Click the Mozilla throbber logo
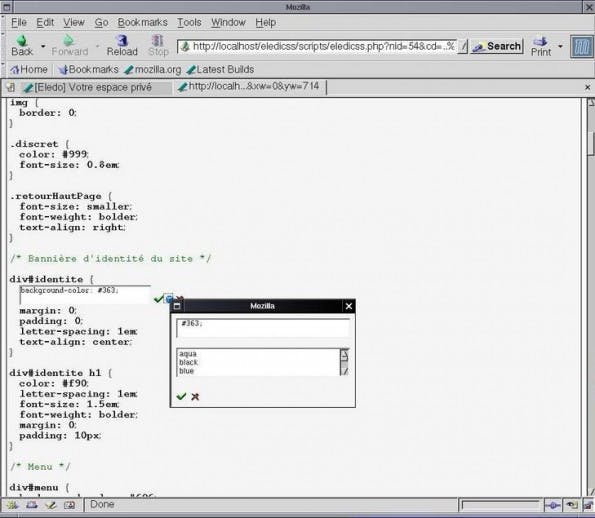The height and width of the screenshot is (518, 595). pyautogui.click(x=582, y=47)
